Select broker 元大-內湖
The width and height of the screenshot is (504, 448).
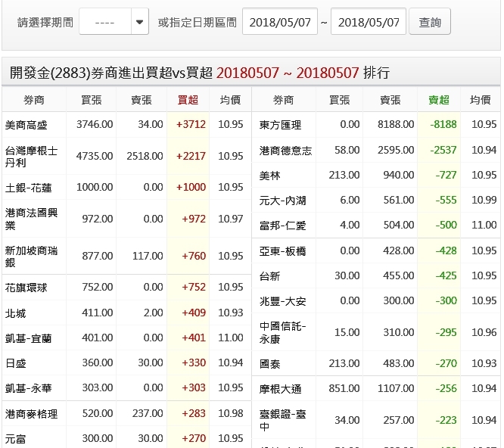[x=282, y=201]
